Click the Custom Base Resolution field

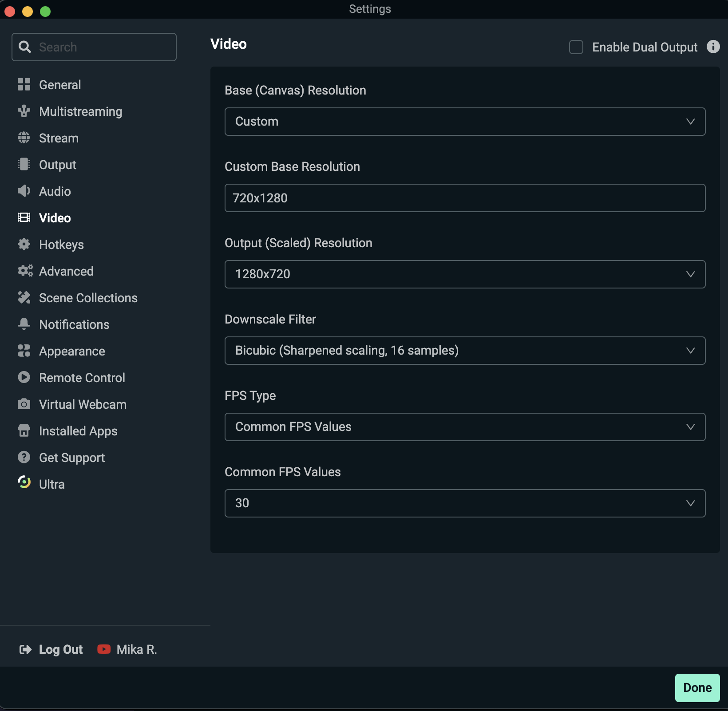(465, 198)
